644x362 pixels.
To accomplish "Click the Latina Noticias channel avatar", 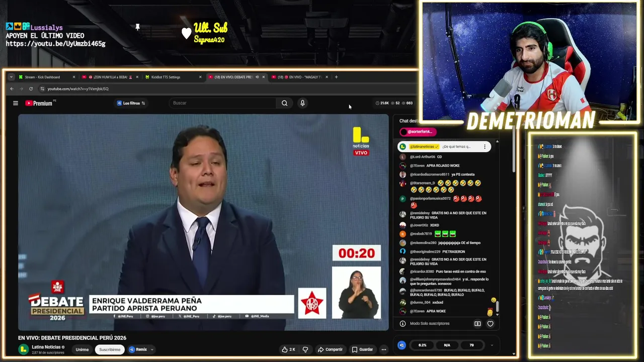I will click(x=23, y=349).
